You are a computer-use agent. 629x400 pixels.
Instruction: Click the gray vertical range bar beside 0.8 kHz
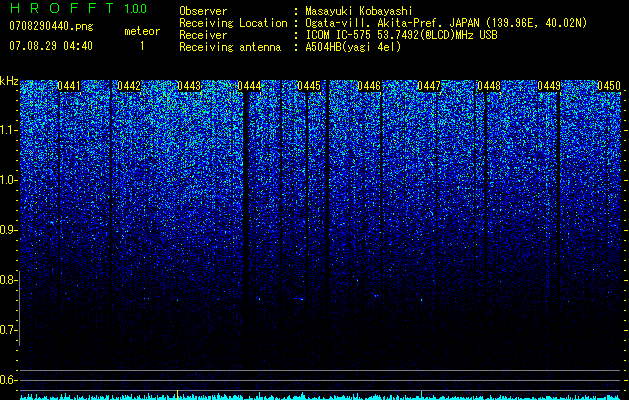(x=20, y=308)
